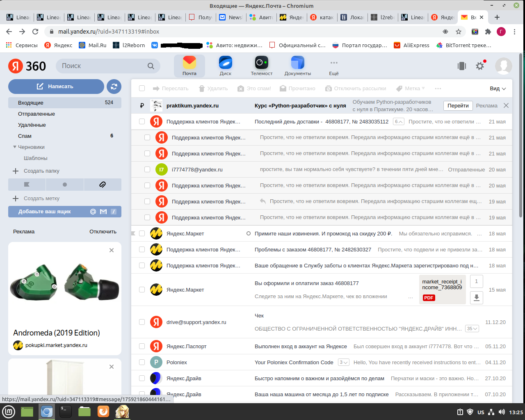This screenshot has width=525, height=420.
Task: Open the Mail.Ru bookmark
Action: pyautogui.click(x=93, y=45)
